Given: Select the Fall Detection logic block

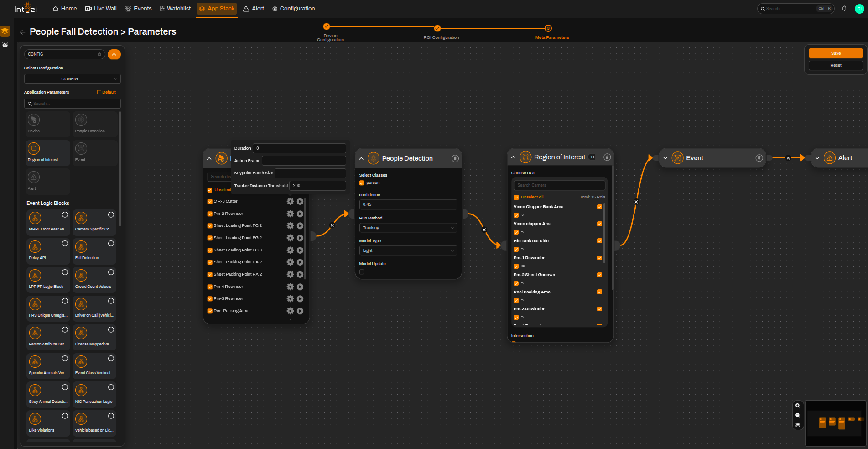Looking at the screenshot, I should tap(94, 251).
